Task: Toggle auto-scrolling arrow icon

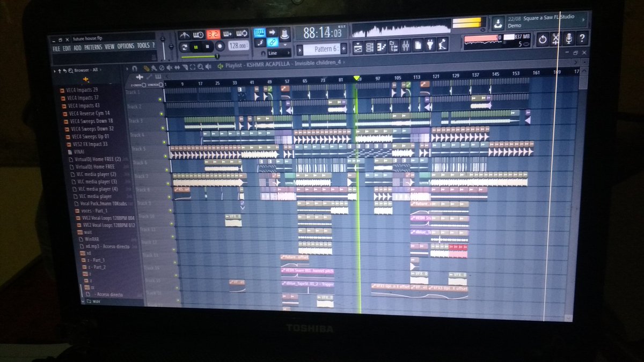Action: click(x=272, y=32)
